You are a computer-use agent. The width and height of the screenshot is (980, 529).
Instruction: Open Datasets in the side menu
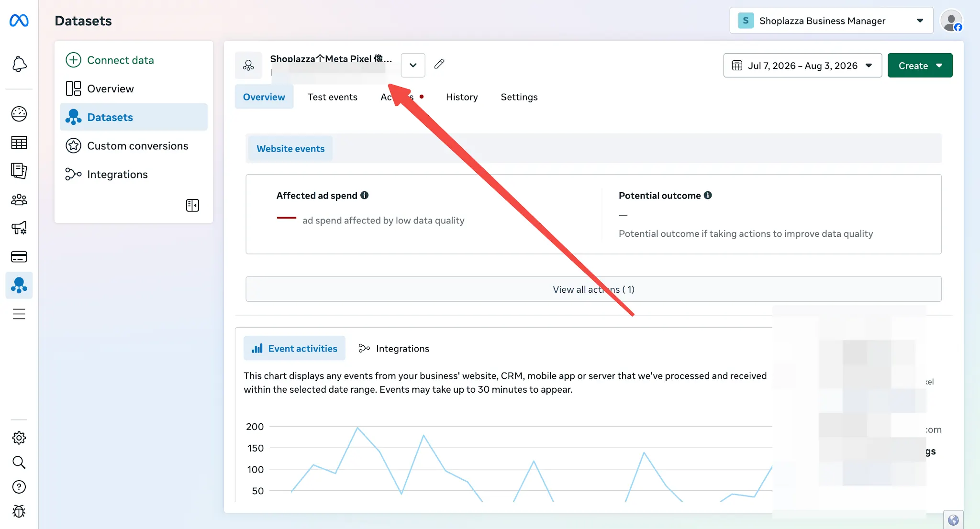tap(134, 117)
